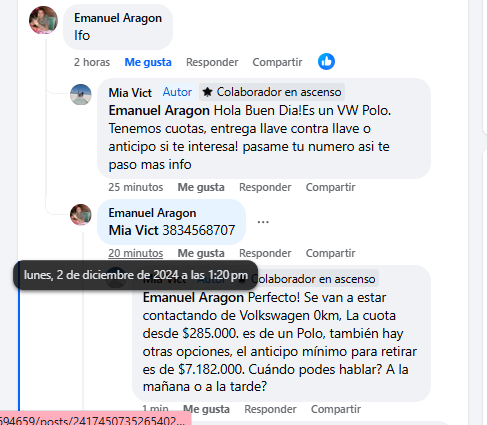Open the 20 minutos timestamp link
Image resolution: width=487 pixels, height=425 pixels.
tap(136, 253)
